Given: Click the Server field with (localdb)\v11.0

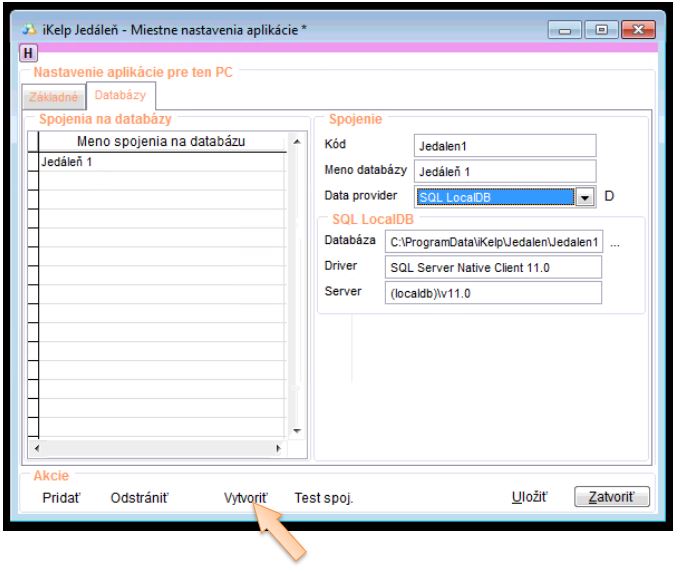Looking at the screenshot, I should (493, 292).
